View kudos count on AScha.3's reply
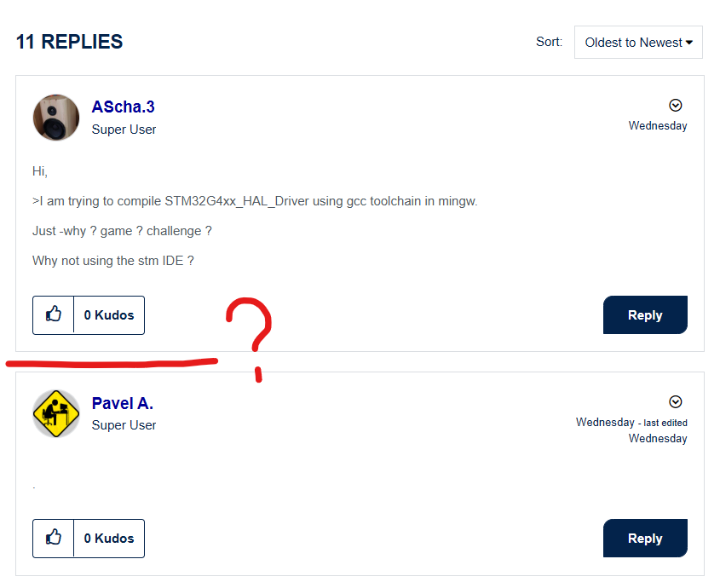The image size is (720, 588). click(109, 315)
